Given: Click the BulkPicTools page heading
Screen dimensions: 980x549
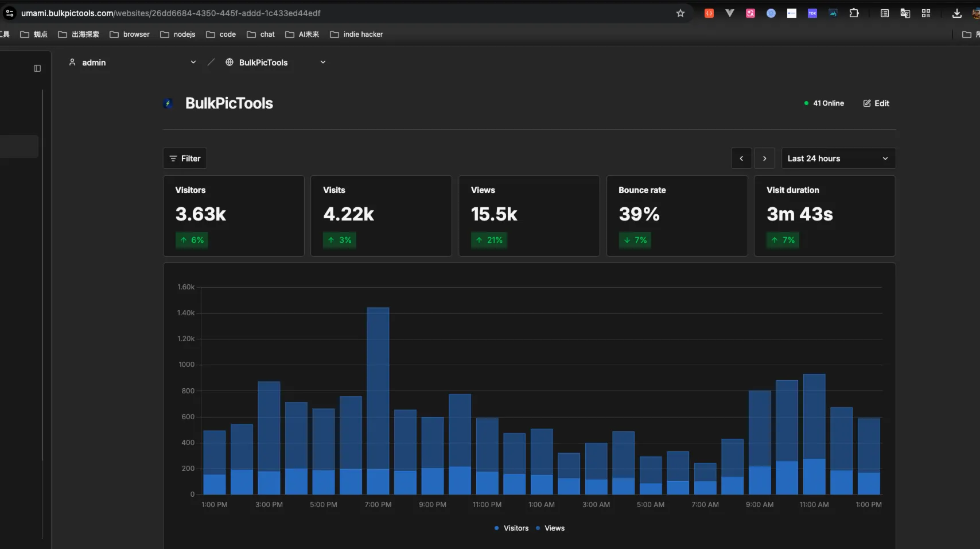Looking at the screenshot, I should pyautogui.click(x=229, y=103).
